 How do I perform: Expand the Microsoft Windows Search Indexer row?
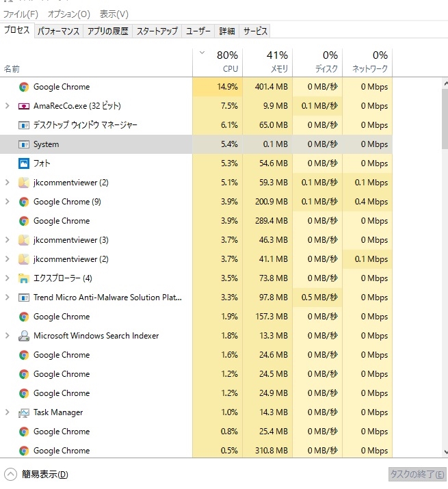coord(7,336)
